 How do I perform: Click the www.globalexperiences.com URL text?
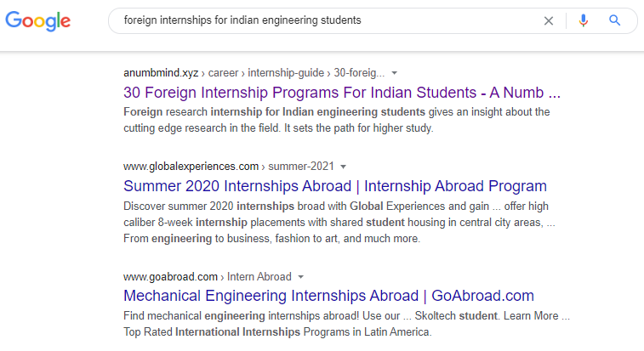[x=191, y=167]
